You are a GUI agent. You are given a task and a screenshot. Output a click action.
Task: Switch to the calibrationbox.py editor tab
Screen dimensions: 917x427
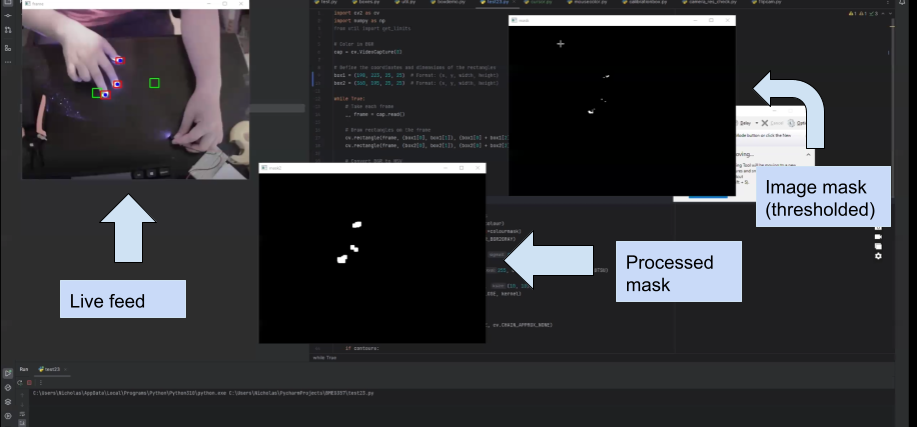644,2
